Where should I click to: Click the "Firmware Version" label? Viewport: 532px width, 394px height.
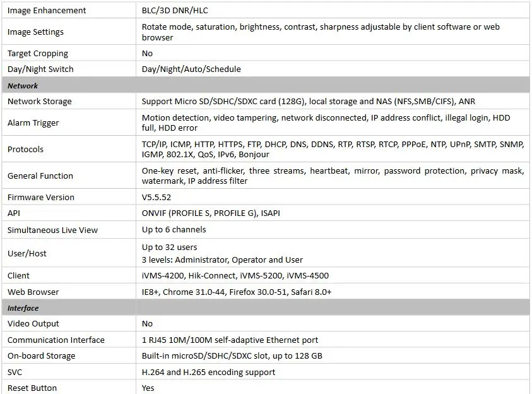pos(41,197)
